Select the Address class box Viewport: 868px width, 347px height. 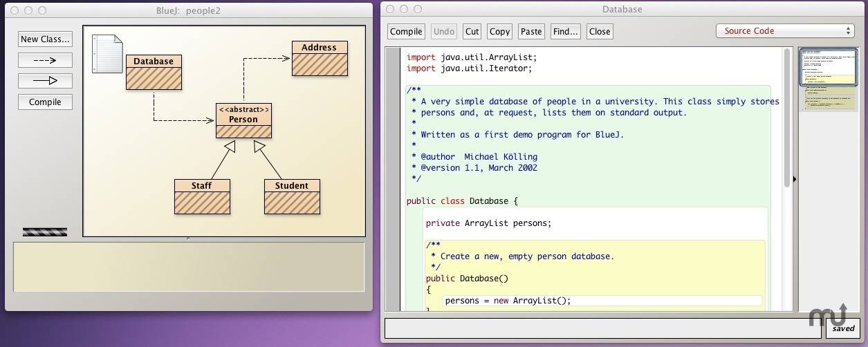pyautogui.click(x=320, y=58)
